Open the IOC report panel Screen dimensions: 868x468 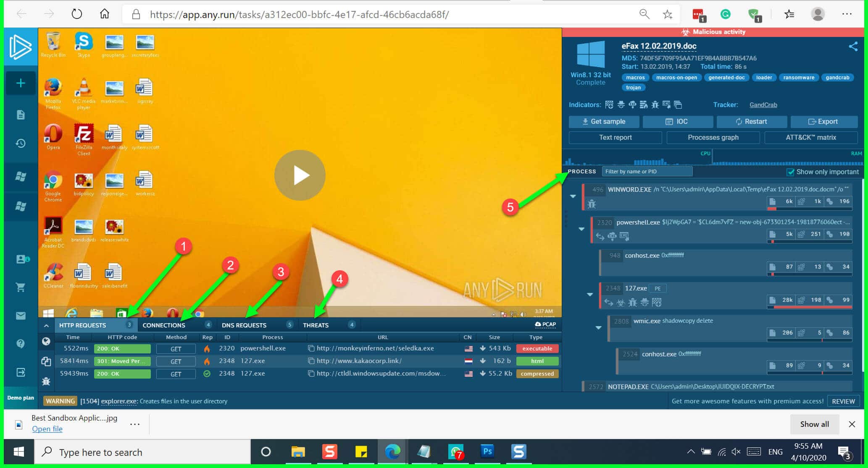(x=678, y=122)
